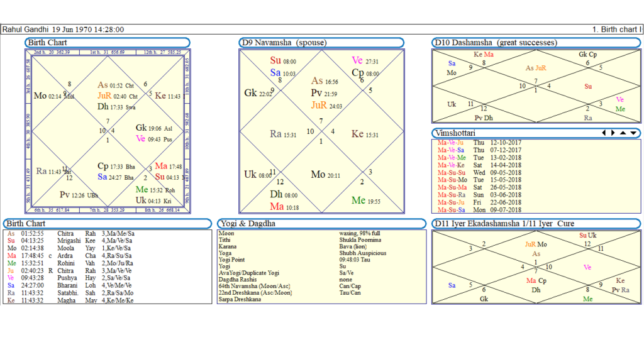Click the Ra 11:43:32 Satabhi table row
The image size is (644, 362).
[x=71, y=293]
